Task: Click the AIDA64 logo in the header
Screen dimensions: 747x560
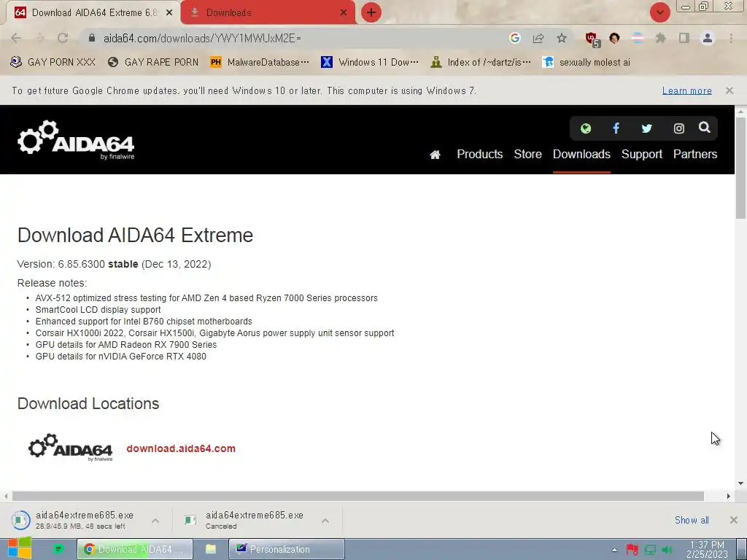Action: click(76, 139)
